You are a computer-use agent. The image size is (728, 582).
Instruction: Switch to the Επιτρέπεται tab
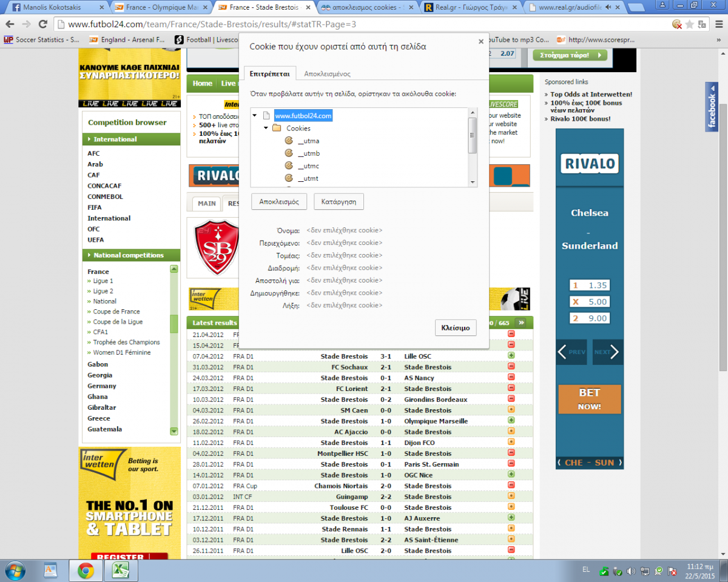[x=270, y=73]
